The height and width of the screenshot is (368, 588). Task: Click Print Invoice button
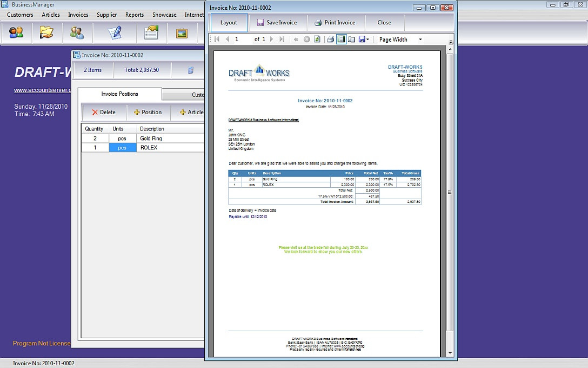[x=335, y=23]
